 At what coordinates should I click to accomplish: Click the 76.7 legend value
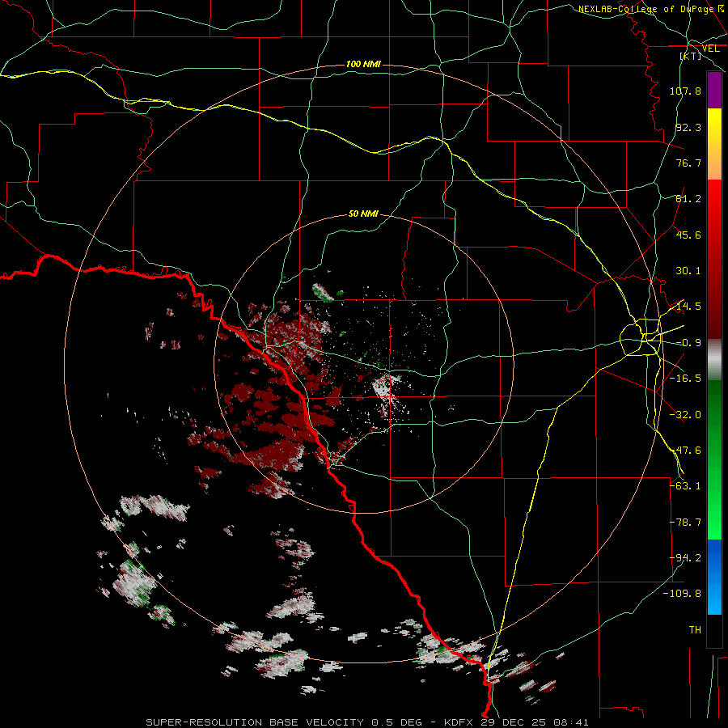[688, 163]
